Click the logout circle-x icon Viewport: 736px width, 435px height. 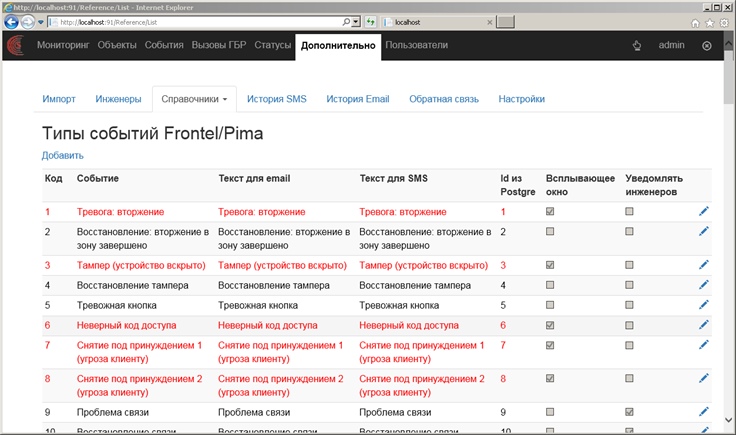click(706, 46)
